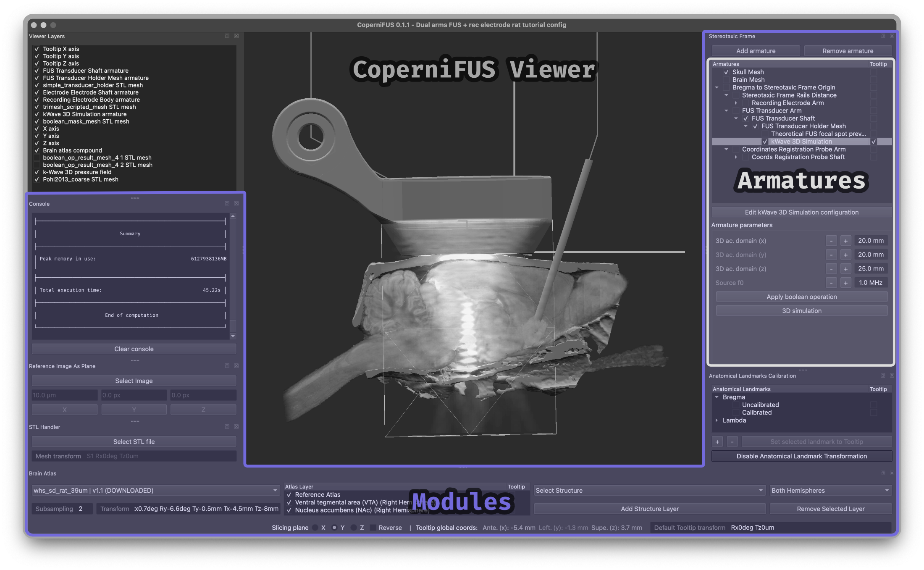Click Add armature button
Image resolution: width=924 pixels, height=570 pixels.
(x=756, y=51)
